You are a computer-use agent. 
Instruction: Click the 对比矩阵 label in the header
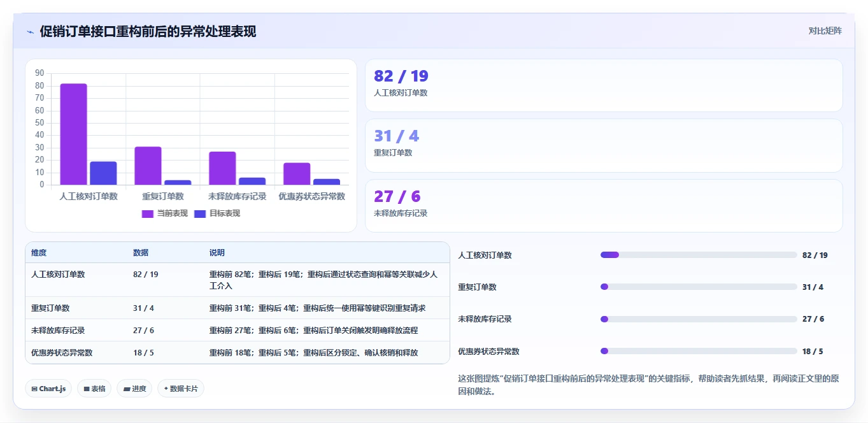coord(825,31)
